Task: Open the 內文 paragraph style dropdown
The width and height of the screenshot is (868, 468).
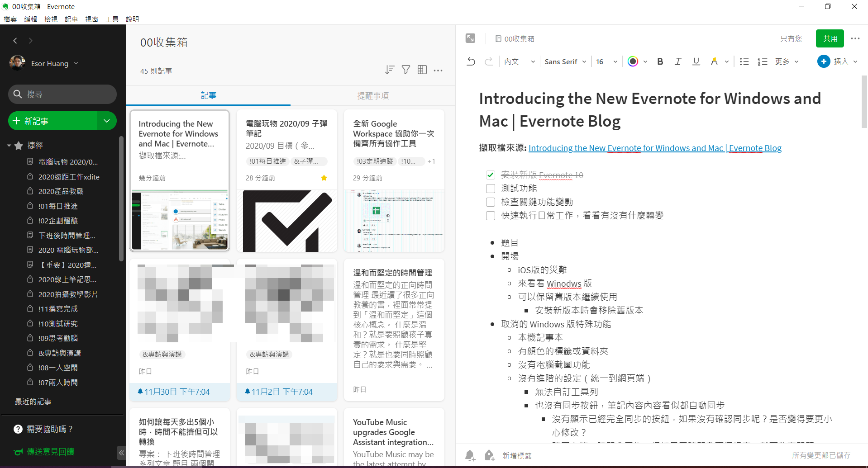Action: pos(520,61)
